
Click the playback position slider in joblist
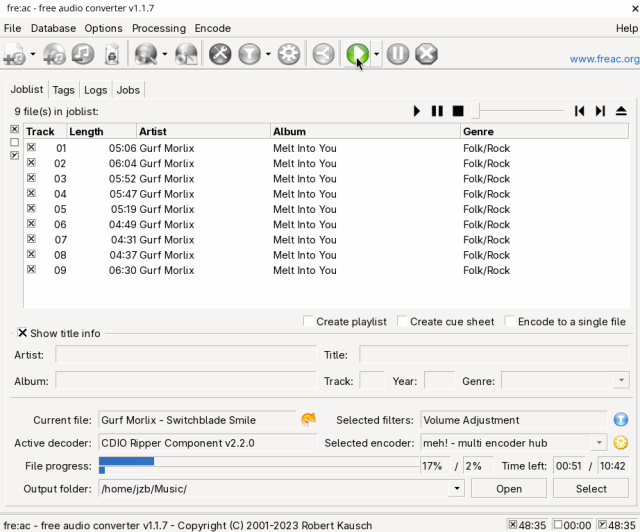point(520,111)
